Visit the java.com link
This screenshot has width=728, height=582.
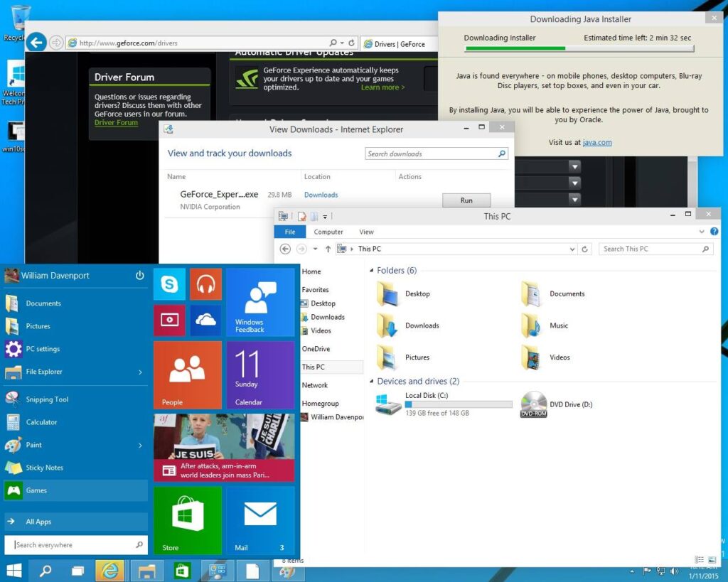point(597,143)
